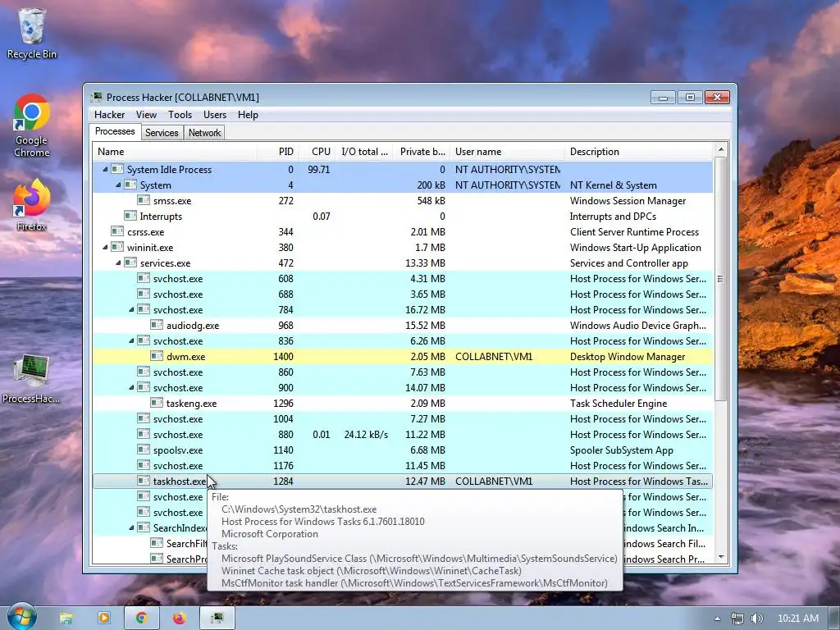Click the taskeng.exe process icon
840x630 pixels.
click(x=157, y=402)
